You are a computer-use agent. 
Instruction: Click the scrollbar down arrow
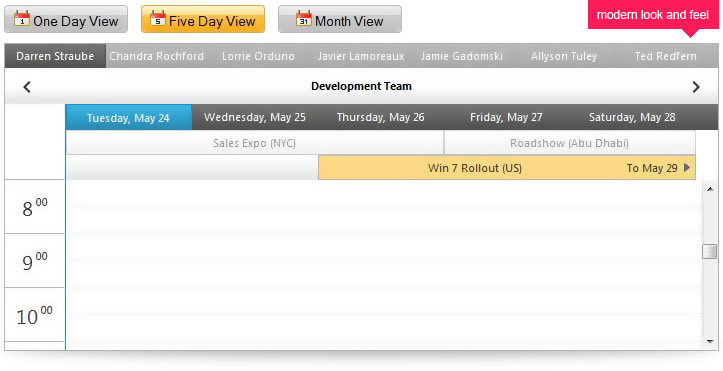tap(710, 342)
